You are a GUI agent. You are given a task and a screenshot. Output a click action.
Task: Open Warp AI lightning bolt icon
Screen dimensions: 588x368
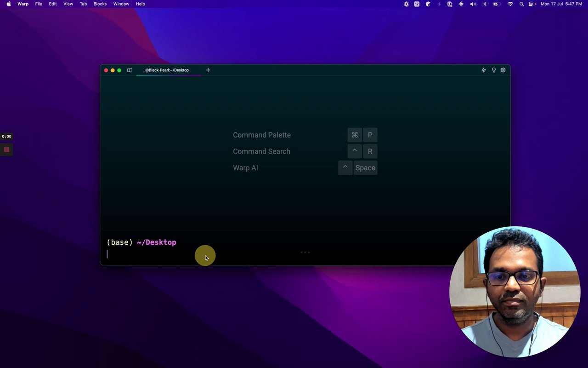point(484,70)
